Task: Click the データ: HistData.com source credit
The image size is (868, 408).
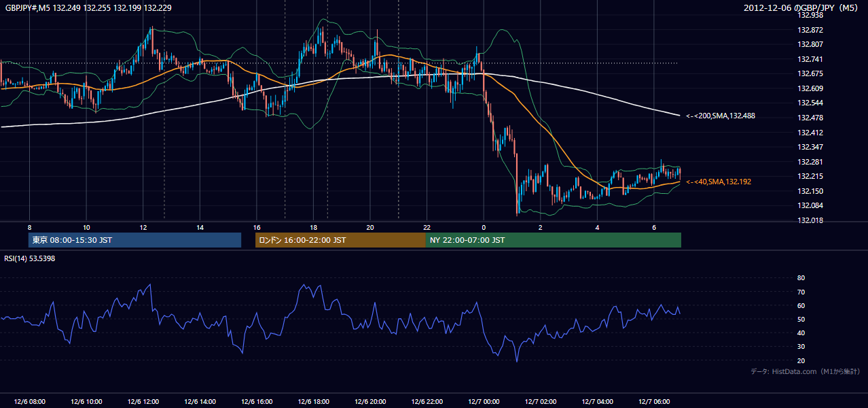Action: tap(806, 371)
